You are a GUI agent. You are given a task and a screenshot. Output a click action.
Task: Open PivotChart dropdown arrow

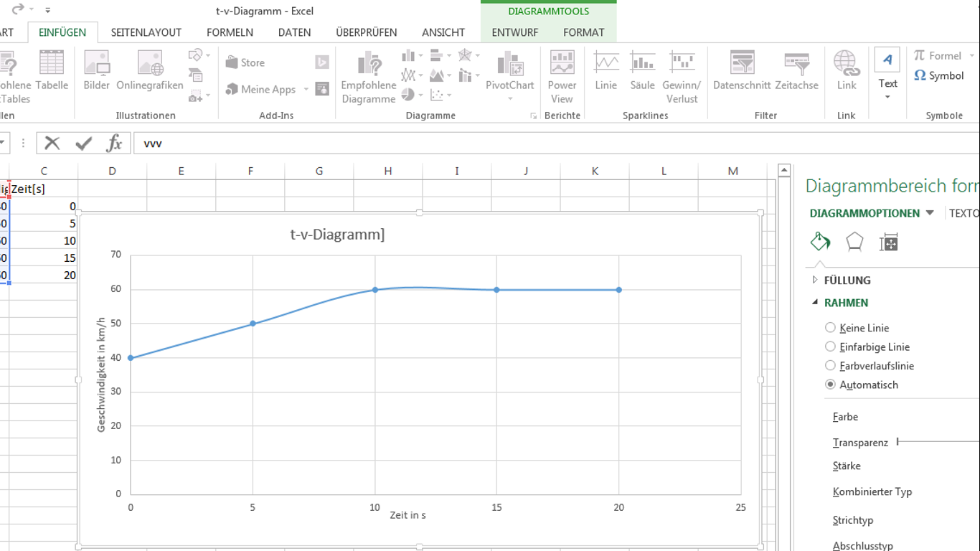tap(510, 99)
